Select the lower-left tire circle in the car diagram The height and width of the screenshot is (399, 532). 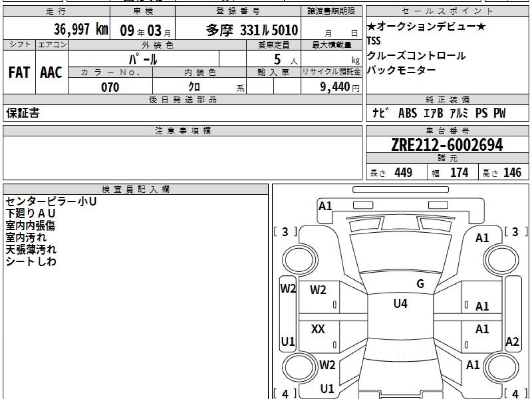click(x=297, y=368)
